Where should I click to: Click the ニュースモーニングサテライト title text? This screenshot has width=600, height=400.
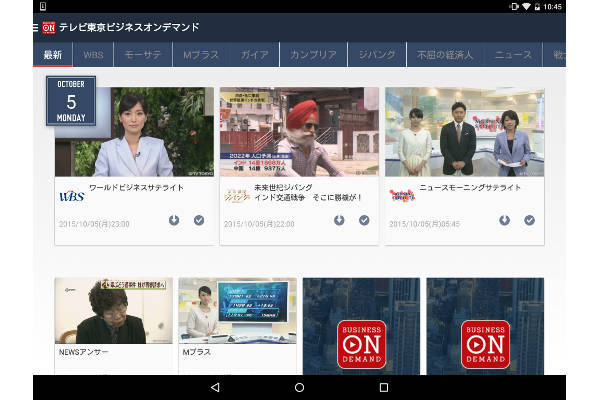(470, 188)
